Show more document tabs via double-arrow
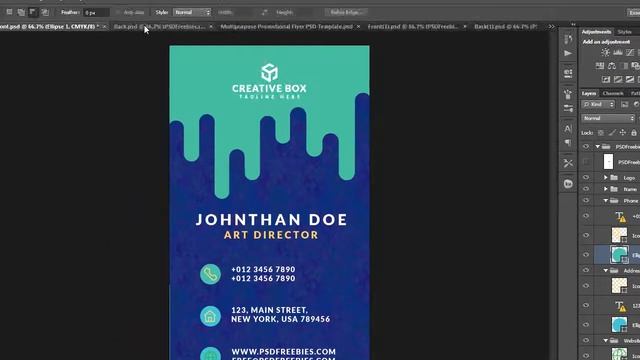Image resolution: width=640 pixels, height=360 pixels. 552,27
